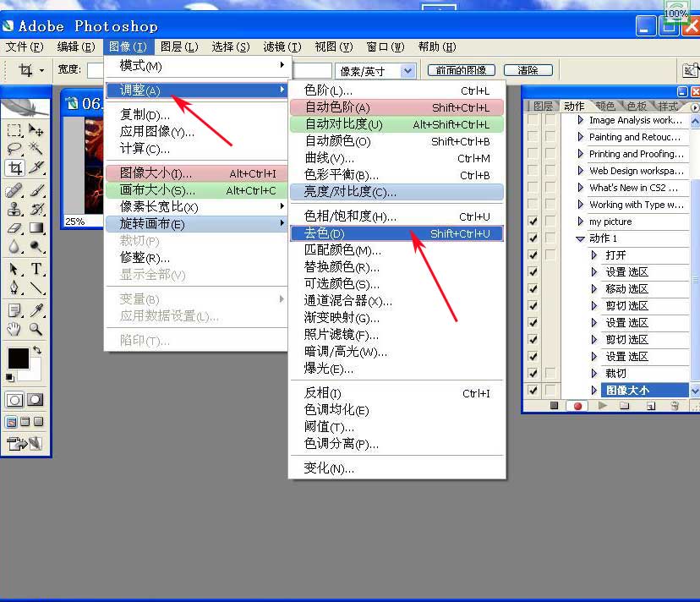Click the black foreground color swatch
Image resolution: width=700 pixels, height=602 pixels.
[18, 358]
